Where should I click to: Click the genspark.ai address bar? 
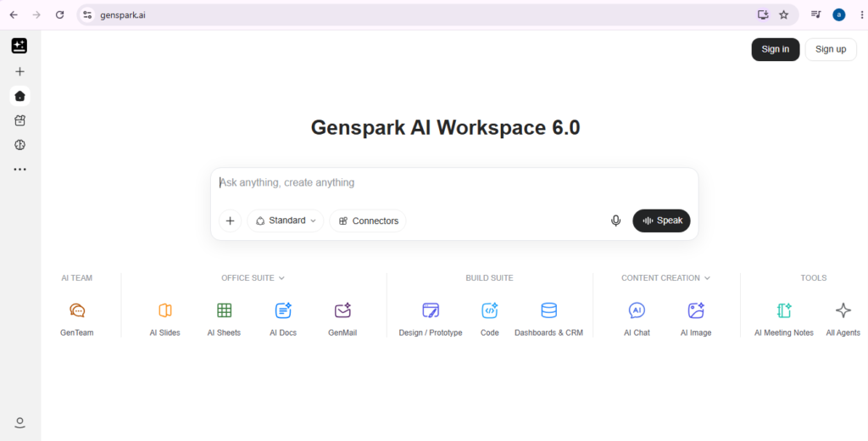point(420,15)
